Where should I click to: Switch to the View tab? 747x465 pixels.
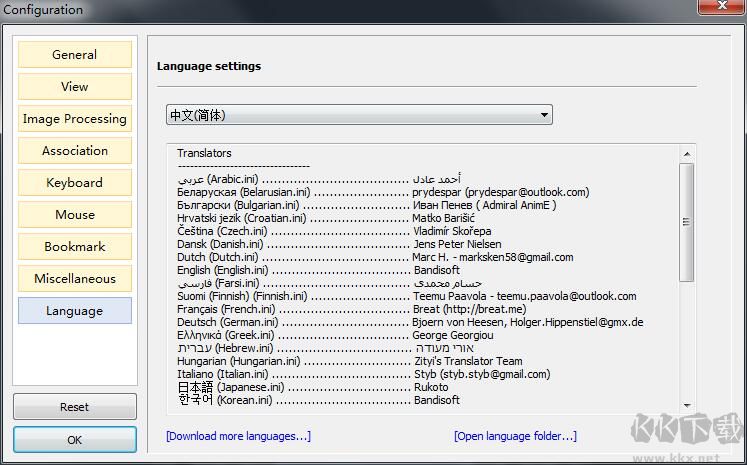(x=75, y=87)
